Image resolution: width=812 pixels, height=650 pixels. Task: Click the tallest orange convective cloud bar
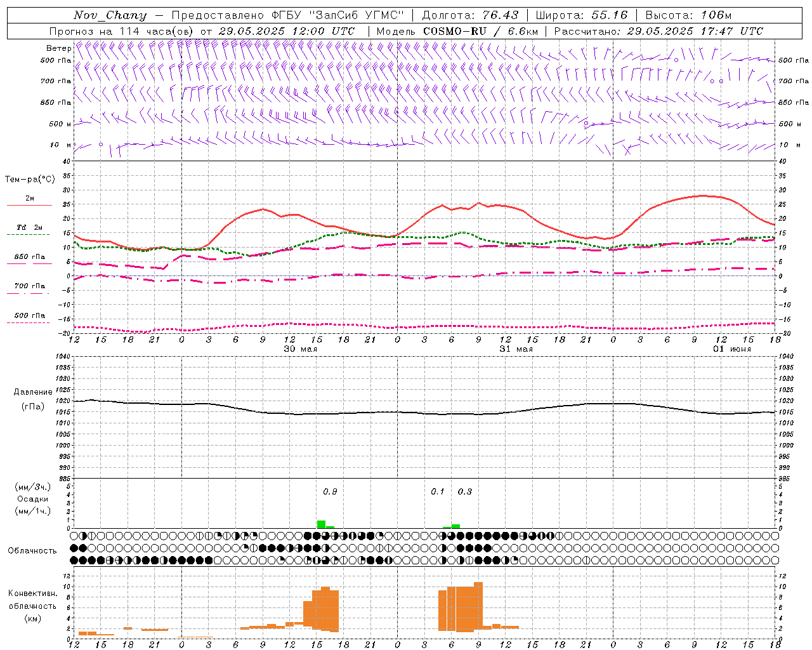coord(478,606)
